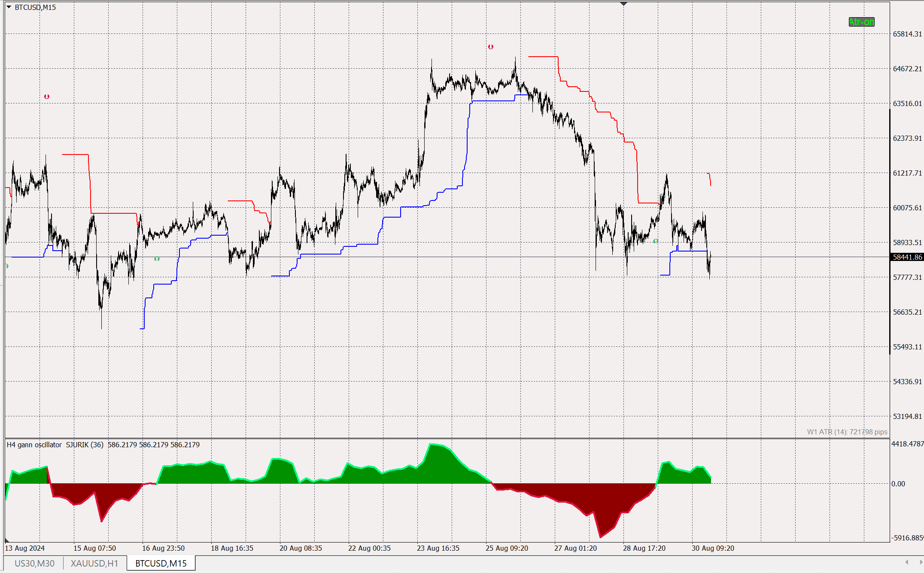Click the W1 ATR (14) pips label

point(847,432)
